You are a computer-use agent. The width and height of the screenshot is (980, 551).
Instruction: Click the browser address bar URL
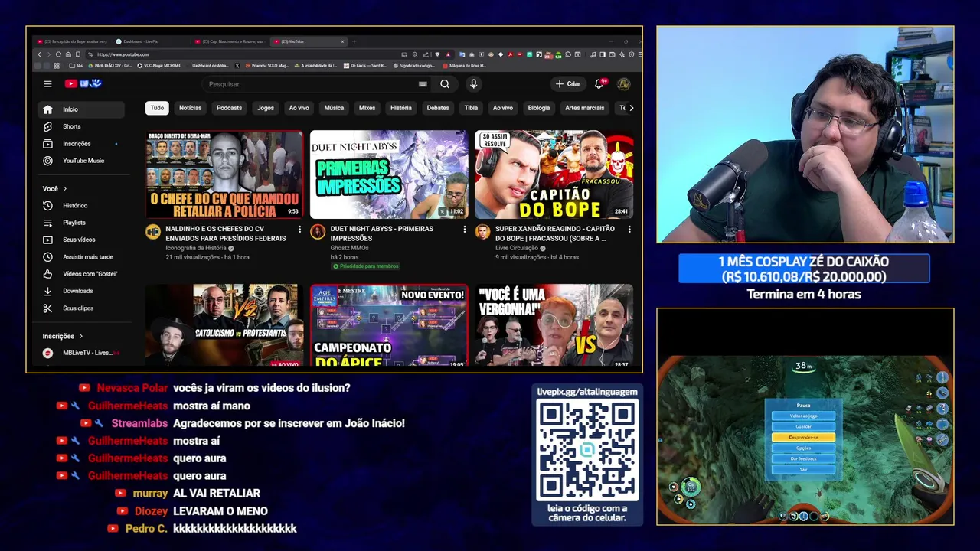(x=122, y=54)
